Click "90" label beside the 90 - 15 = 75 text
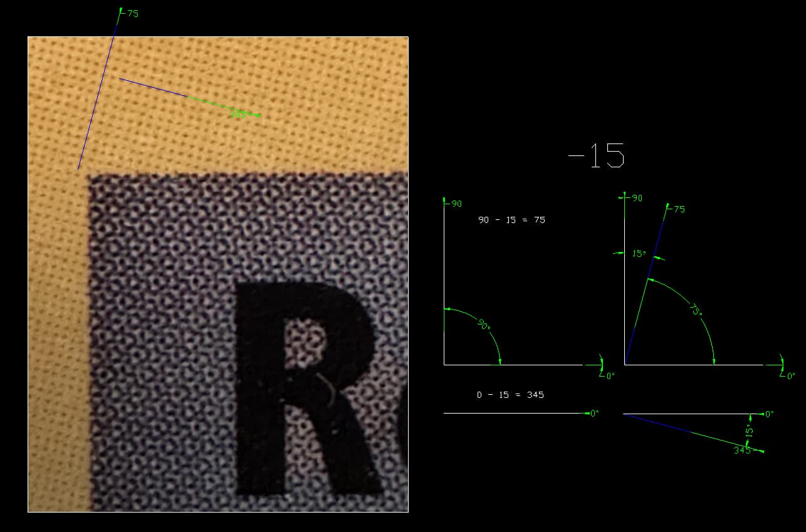806x532 pixels. coord(456,204)
